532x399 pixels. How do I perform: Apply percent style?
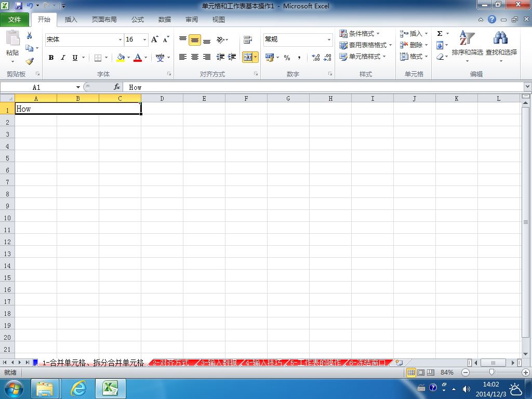pos(287,58)
